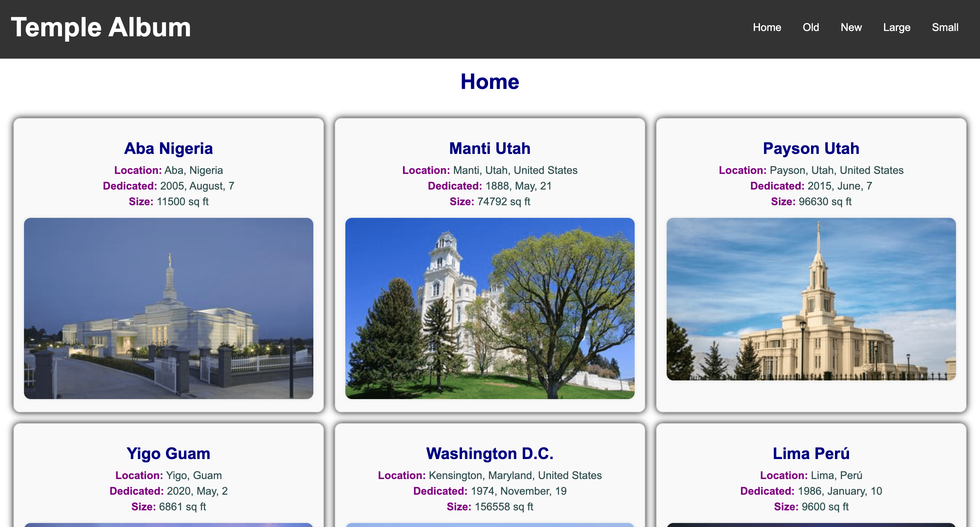
Task: Click dedicated date '2020, May, 2'
Action: pos(197,491)
